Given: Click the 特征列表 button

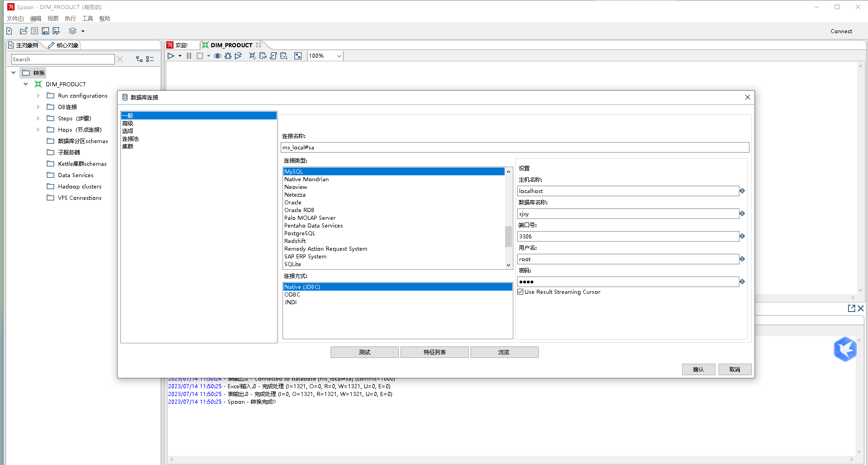Looking at the screenshot, I should (435, 352).
